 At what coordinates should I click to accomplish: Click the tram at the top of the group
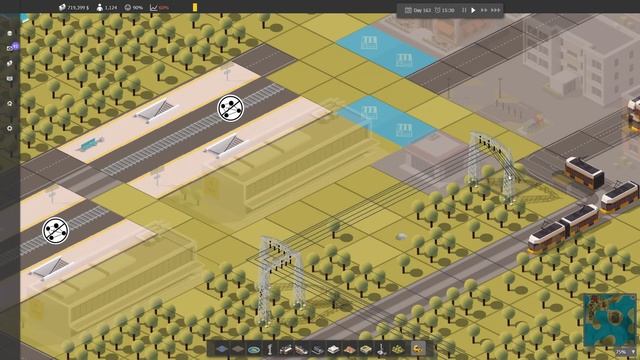(x=584, y=173)
